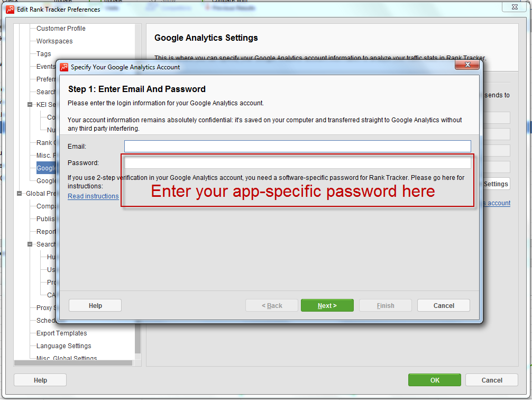Click the account link in the Preferences window
The width and height of the screenshot is (532, 400).
click(x=497, y=203)
